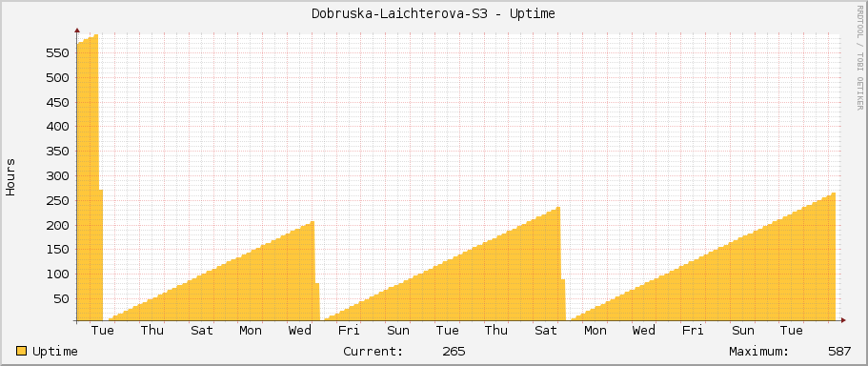Click the 500 y-axis tick label
868x366 pixels.
point(57,77)
